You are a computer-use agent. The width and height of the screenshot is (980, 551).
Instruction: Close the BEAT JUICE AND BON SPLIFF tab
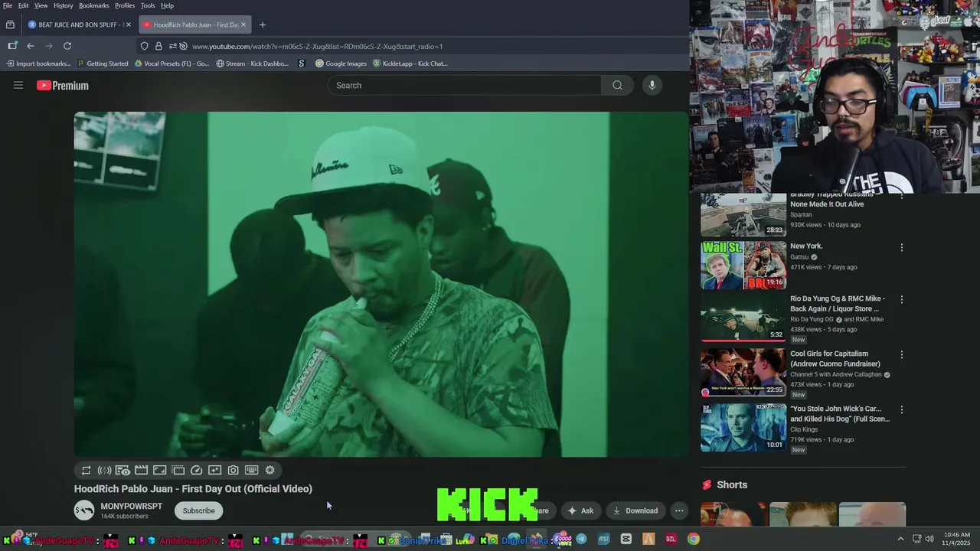click(128, 24)
